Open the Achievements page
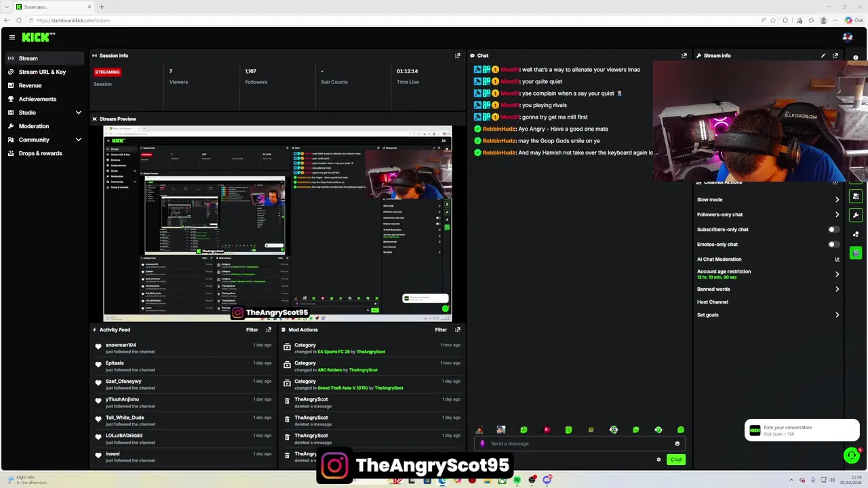The width and height of the screenshot is (868, 488). [37, 99]
